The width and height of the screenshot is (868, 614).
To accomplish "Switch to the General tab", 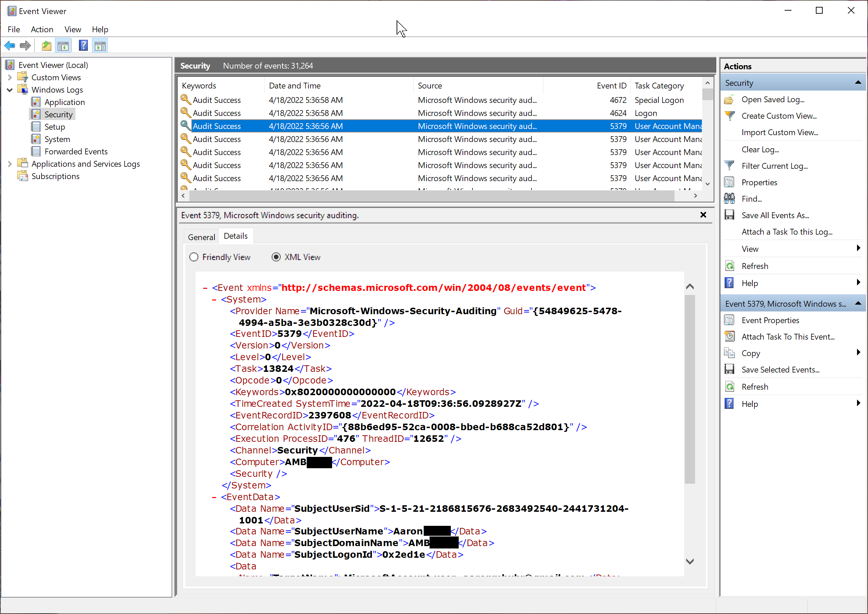I will pyautogui.click(x=201, y=236).
